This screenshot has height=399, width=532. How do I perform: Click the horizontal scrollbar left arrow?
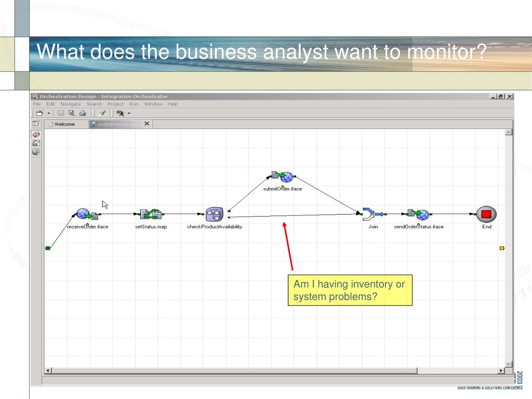[48, 370]
